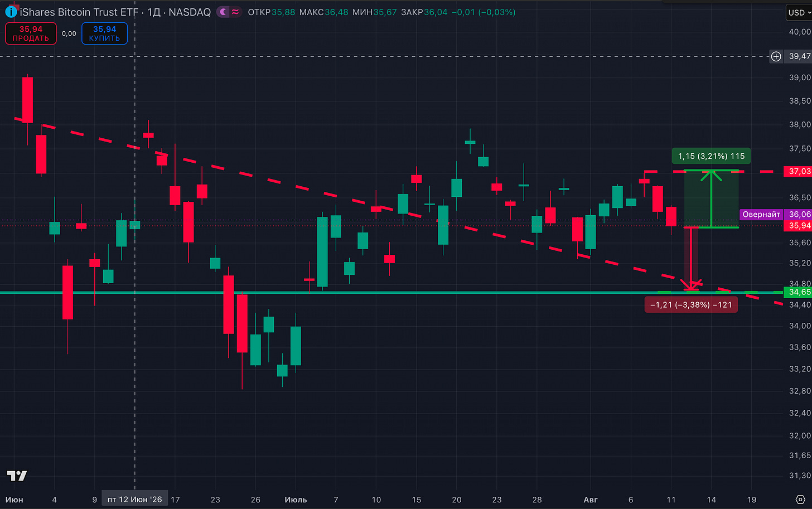
Task: Click the 38,00 price scale label
Action: point(800,124)
